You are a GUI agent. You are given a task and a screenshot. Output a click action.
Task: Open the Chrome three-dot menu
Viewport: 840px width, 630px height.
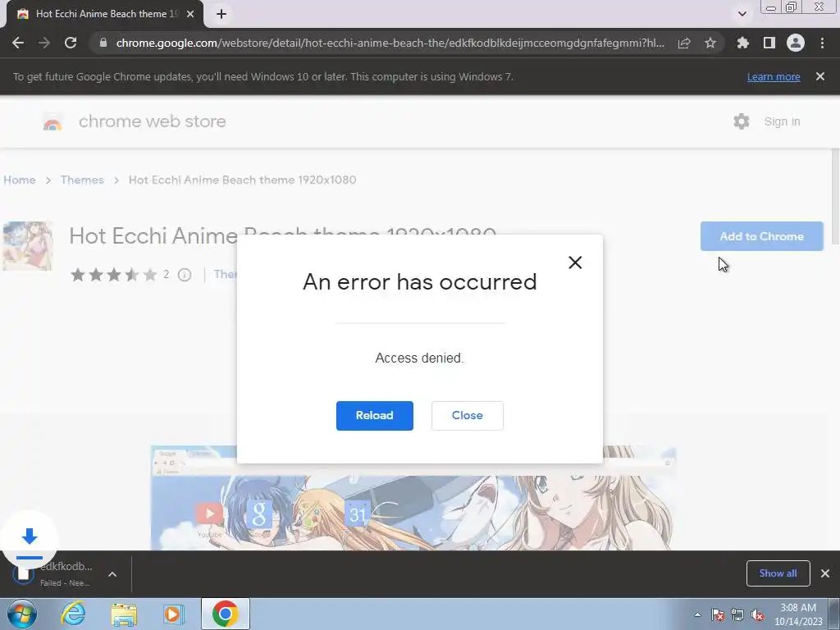click(x=822, y=43)
